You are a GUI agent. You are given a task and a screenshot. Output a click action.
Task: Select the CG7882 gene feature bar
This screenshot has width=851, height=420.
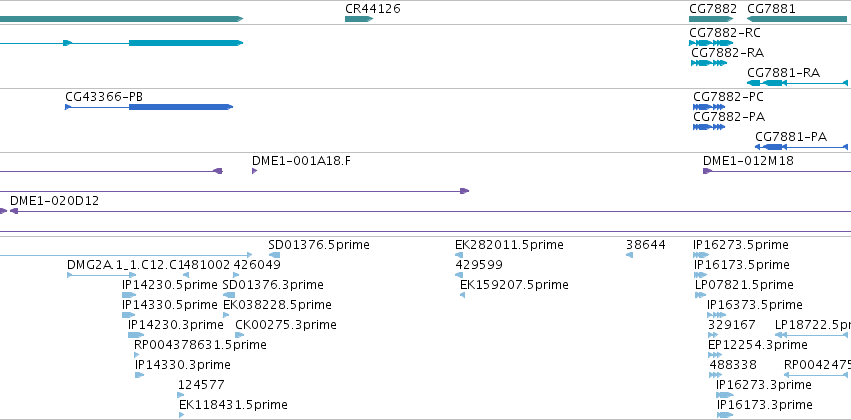point(711,19)
